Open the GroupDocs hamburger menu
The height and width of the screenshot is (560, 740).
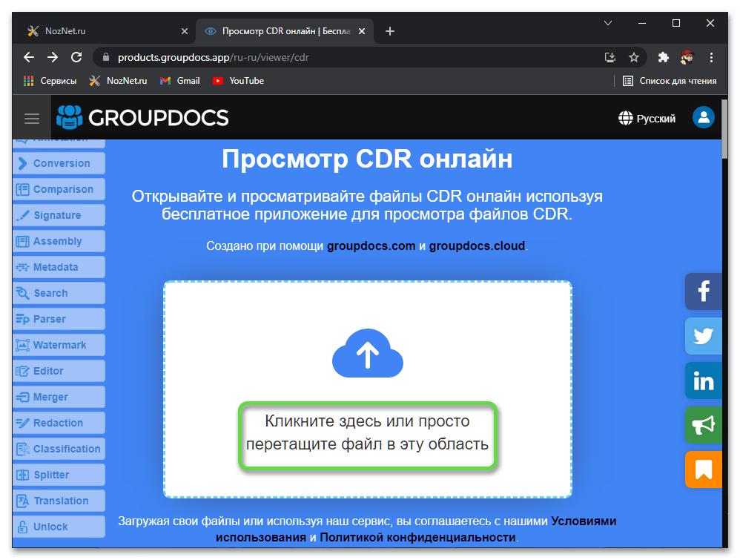(x=32, y=118)
